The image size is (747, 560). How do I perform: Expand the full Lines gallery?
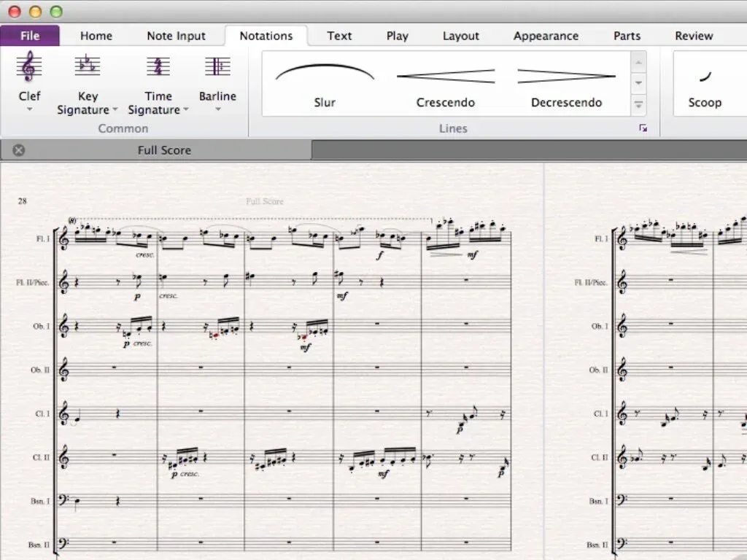click(638, 104)
